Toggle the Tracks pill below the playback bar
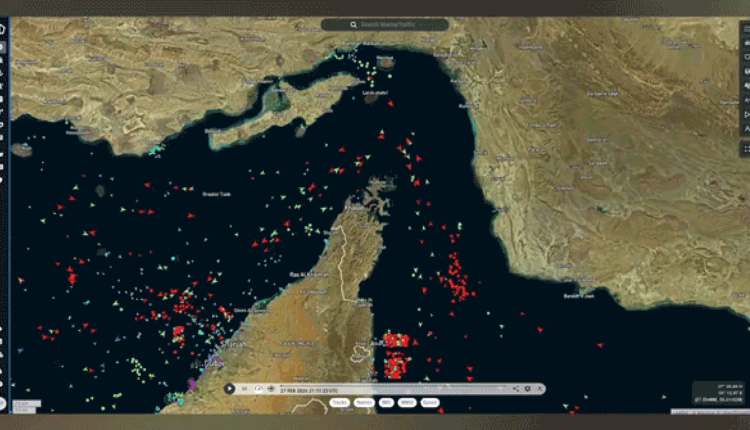Image resolution: width=750 pixels, height=430 pixels. click(x=340, y=403)
